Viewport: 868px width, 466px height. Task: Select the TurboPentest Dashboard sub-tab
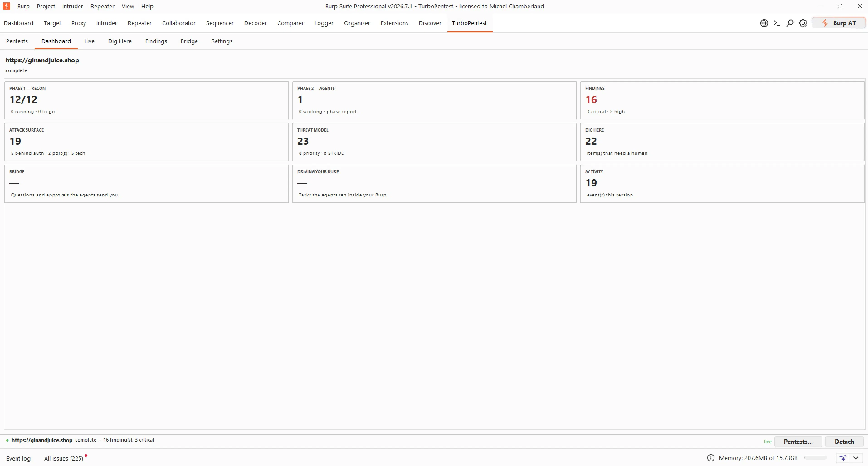[x=56, y=41]
